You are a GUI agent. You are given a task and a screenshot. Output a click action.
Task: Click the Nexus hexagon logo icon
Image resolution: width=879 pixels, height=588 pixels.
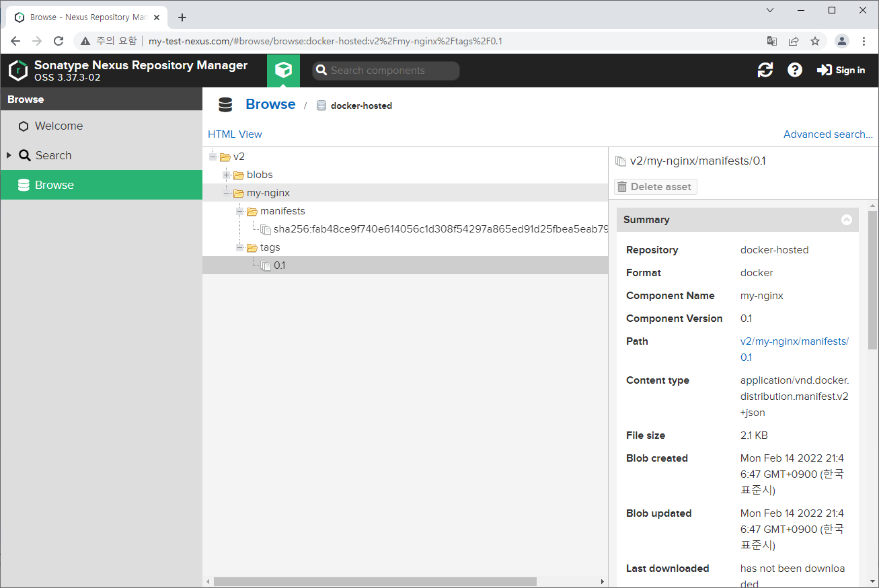click(x=18, y=71)
